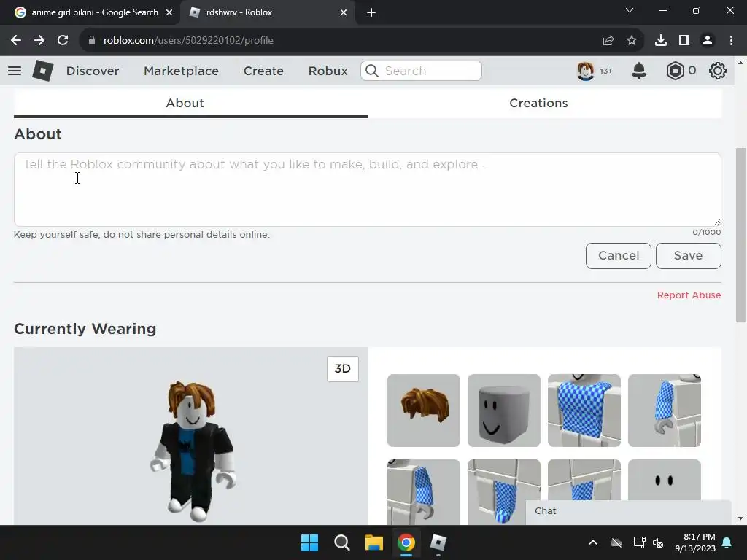View the site padlock information
The height and width of the screenshot is (560, 747).
pos(92,41)
